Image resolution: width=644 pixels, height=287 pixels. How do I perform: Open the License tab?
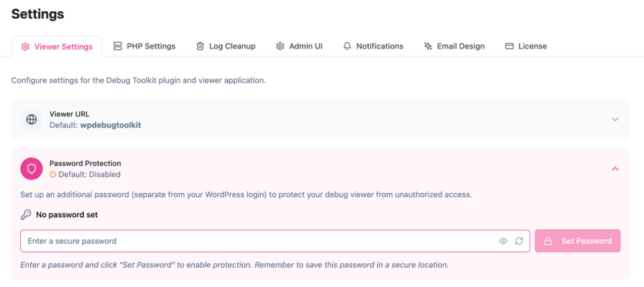(x=526, y=46)
